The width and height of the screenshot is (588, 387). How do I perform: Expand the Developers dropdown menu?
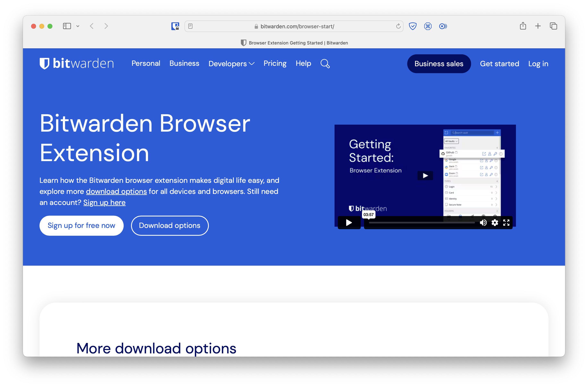(x=231, y=64)
